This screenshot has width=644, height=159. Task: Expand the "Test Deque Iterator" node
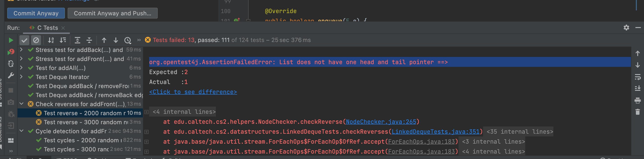[21, 77]
